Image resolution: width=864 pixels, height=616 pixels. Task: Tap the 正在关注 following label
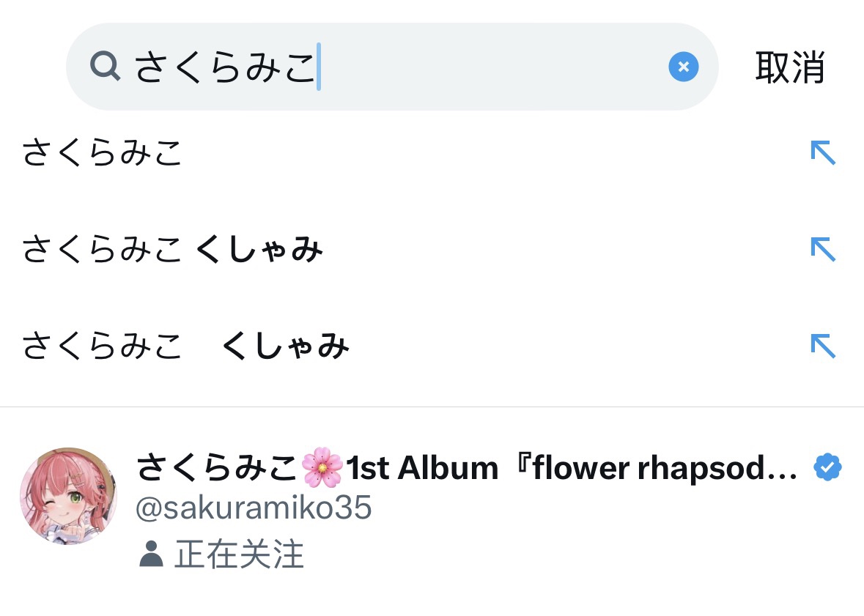239,554
